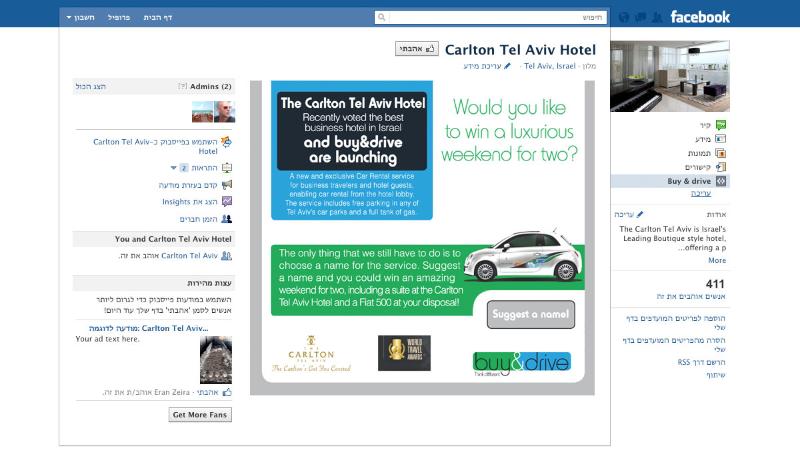Click the Info tab icon in sidebar
Image resolution: width=800 pixels, height=450 pixels.
tap(720, 139)
